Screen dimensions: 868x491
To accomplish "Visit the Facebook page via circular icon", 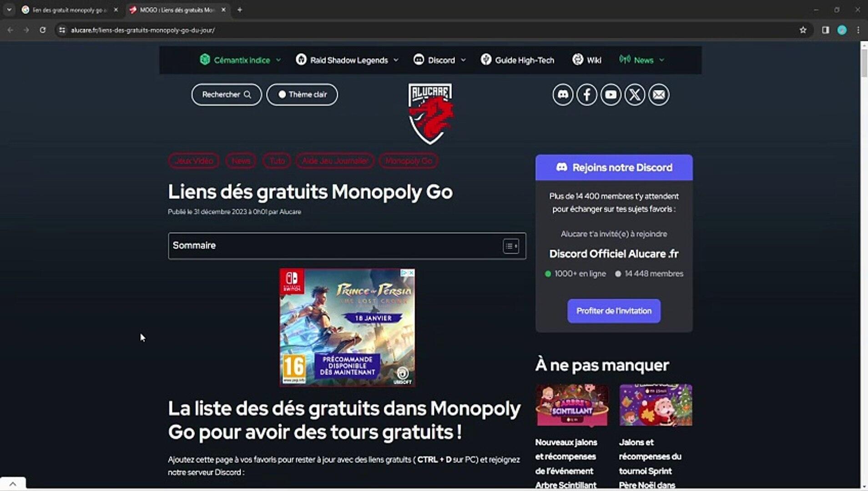I will coord(587,95).
